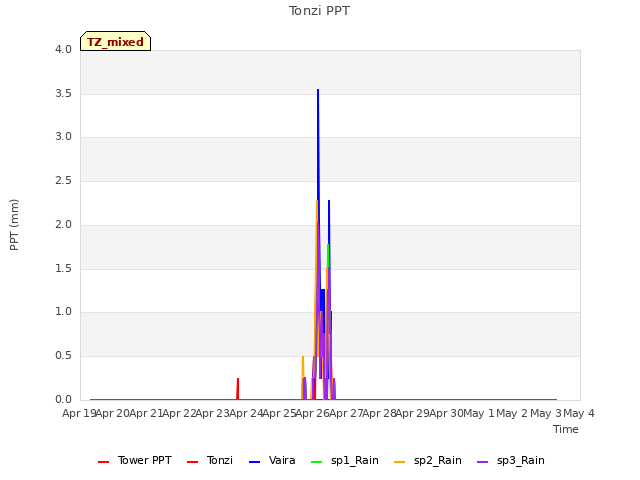Select the purple sp3_Rain legend swatch

(482, 462)
